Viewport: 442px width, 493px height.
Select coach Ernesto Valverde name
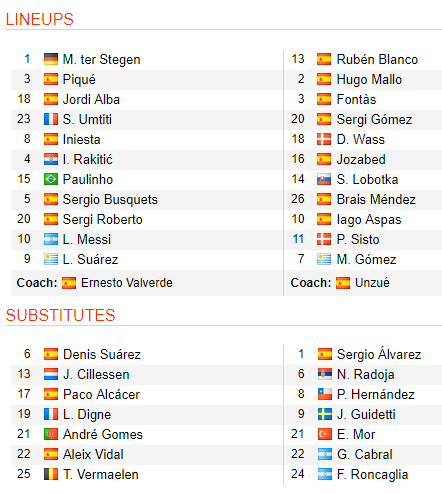(127, 283)
